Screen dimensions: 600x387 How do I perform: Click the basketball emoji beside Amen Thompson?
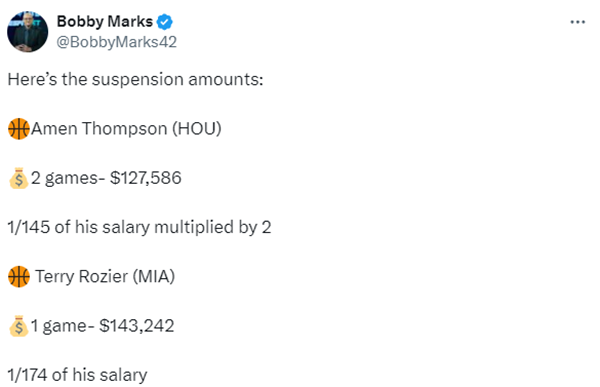(x=19, y=129)
